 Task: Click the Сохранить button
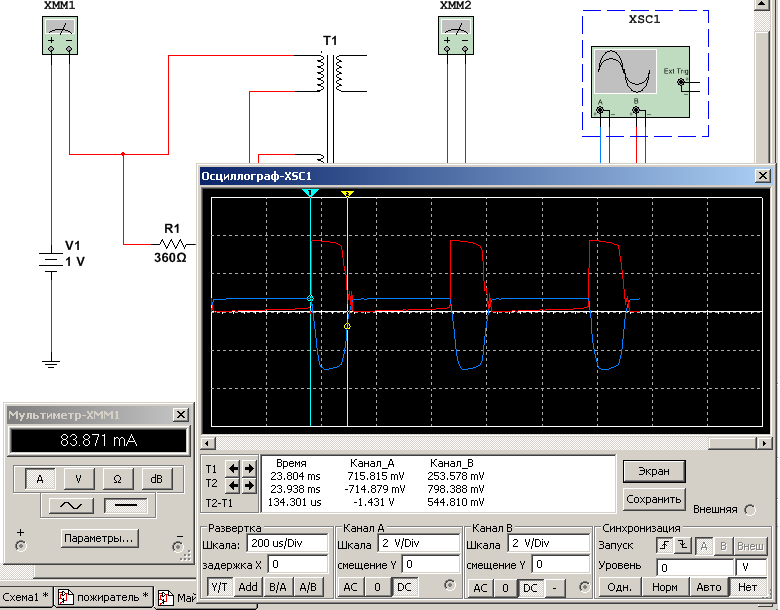pos(654,498)
